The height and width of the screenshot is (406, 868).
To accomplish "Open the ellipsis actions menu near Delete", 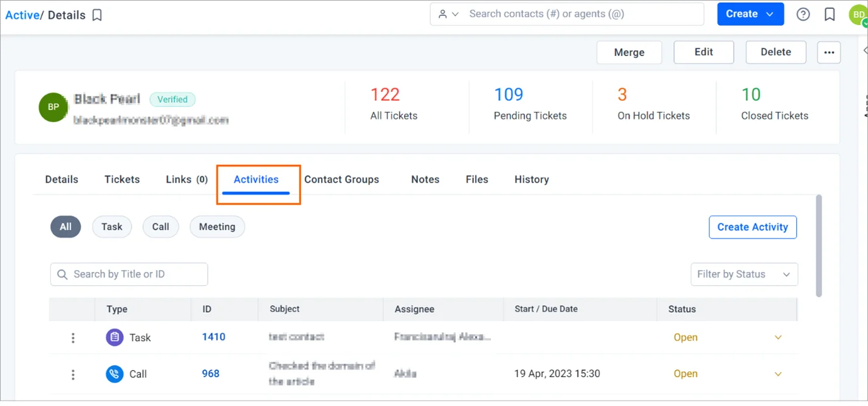I will 828,52.
